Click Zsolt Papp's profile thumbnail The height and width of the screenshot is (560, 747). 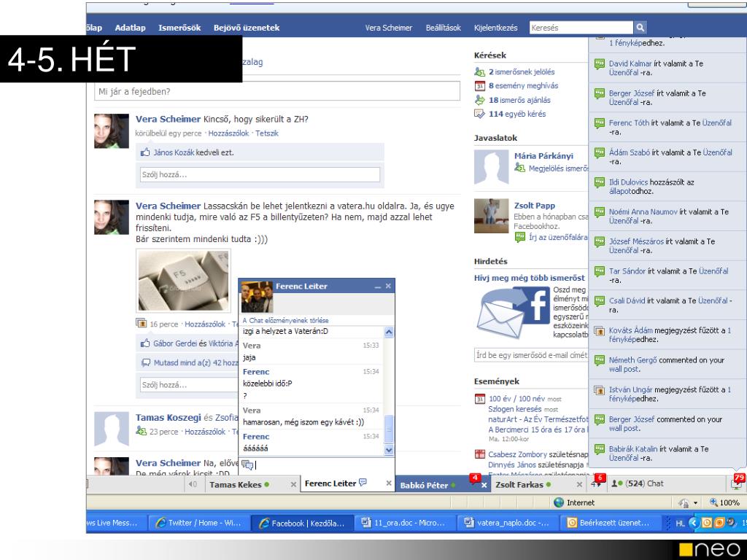491,216
